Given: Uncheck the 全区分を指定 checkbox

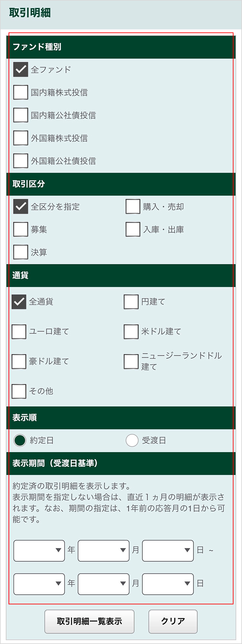Looking at the screenshot, I should pos(20,207).
